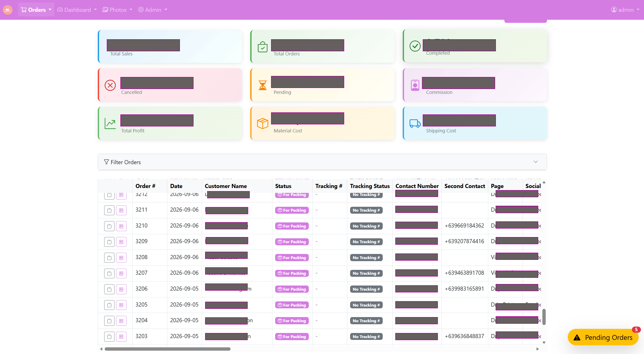Click the red 5 badge on Pending Orders
The width and height of the screenshot is (644, 354).
tap(636, 330)
